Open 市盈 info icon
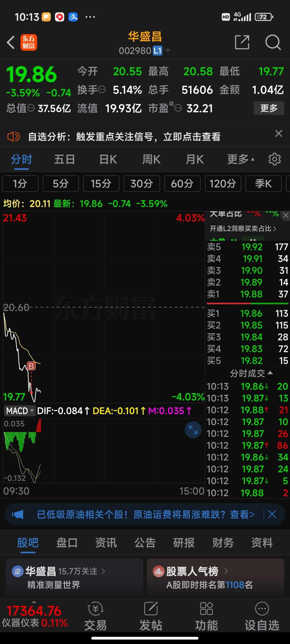This screenshot has height=644, width=290. [x=178, y=108]
